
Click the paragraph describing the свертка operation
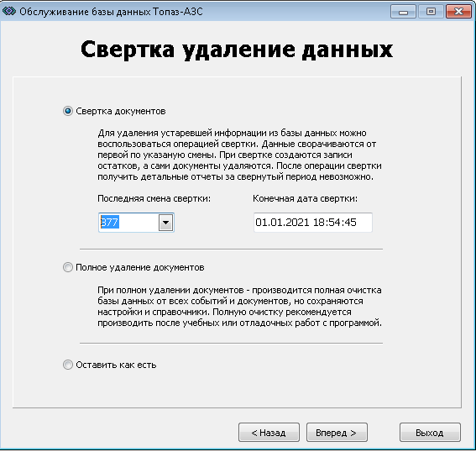pos(239,155)
